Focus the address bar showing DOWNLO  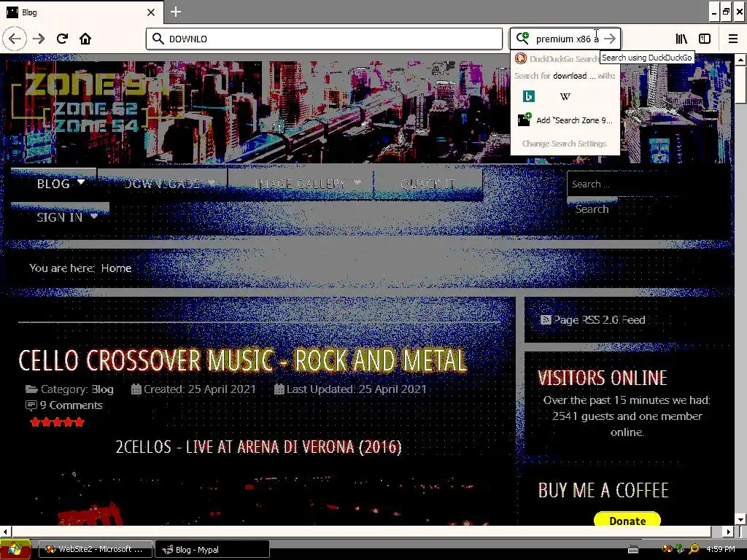[325, 39]
